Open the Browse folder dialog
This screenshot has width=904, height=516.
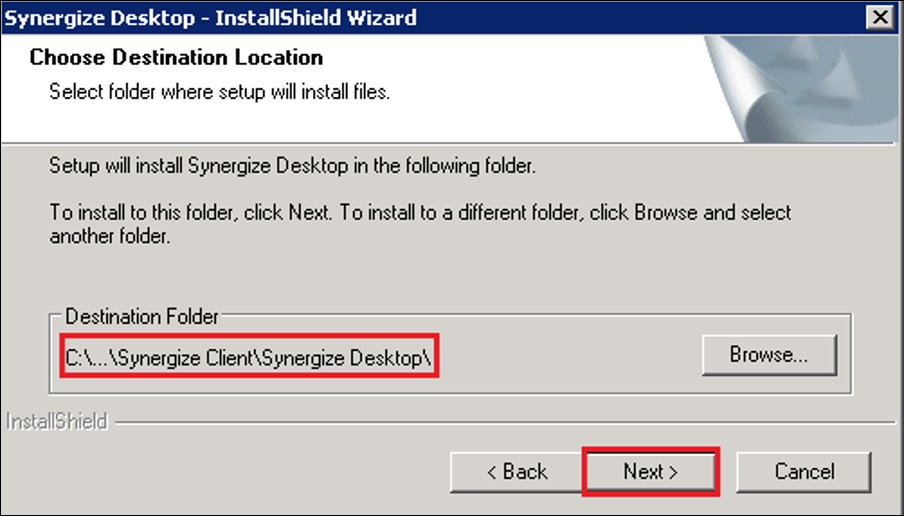(768, 354)
